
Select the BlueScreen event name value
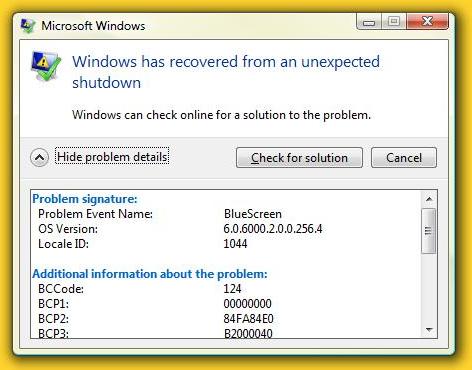tap(253, 214)
